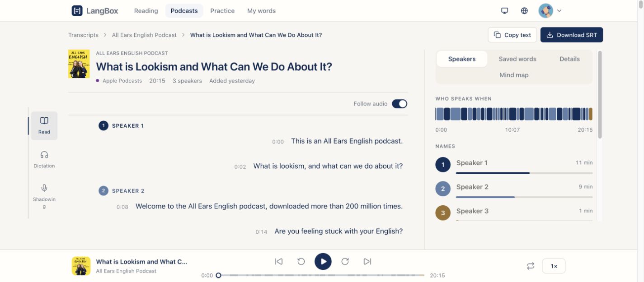644x282 pixels.
Task: Click the SPEAKER 2 transcript heading badge
Action: click(x=103, y=191)
